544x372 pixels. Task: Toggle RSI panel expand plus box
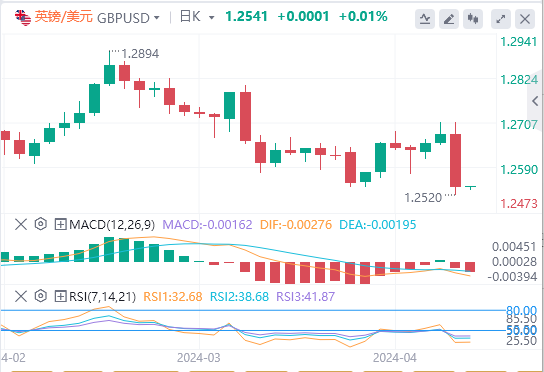pyautogui.click(x=60, y=297)
